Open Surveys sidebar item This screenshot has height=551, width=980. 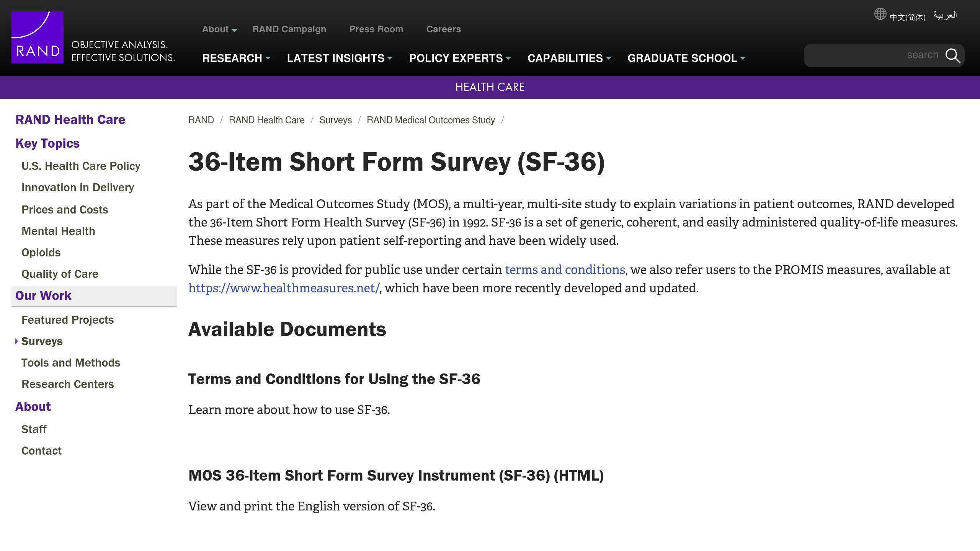coord(42,341)
